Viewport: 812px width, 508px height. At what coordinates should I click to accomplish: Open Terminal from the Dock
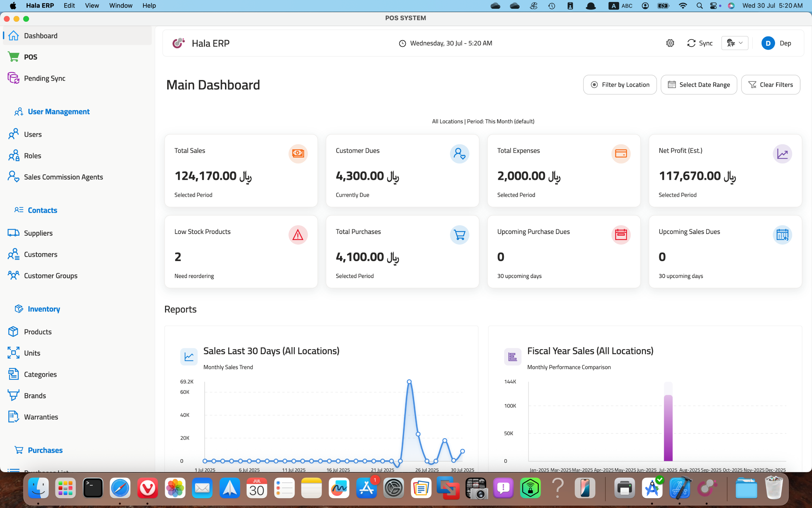click(92, 488)
